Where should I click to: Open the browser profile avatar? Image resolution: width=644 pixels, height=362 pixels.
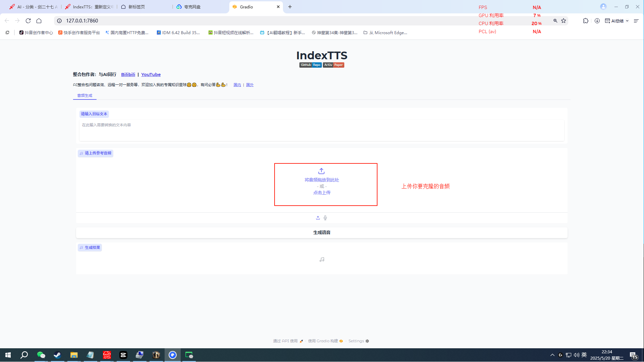(x=603, y=7)
